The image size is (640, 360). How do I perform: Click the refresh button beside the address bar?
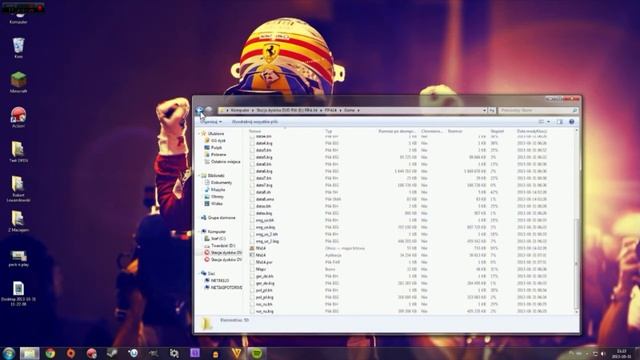492,110
